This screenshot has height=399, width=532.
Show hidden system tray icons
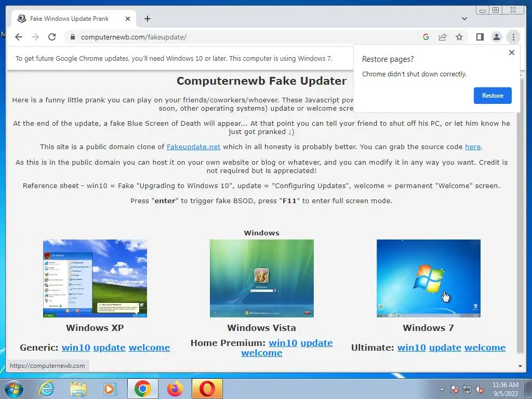(442, 389)
